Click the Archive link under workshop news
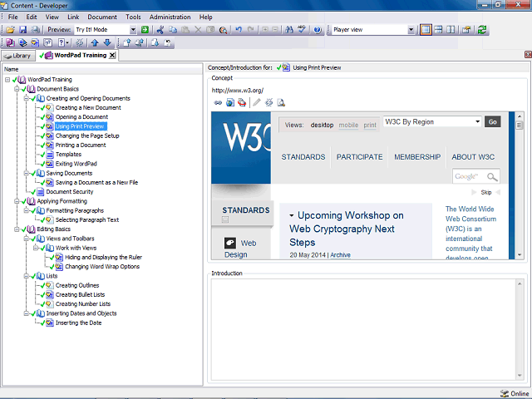532x399 pixels. click(x=340, y=255)
